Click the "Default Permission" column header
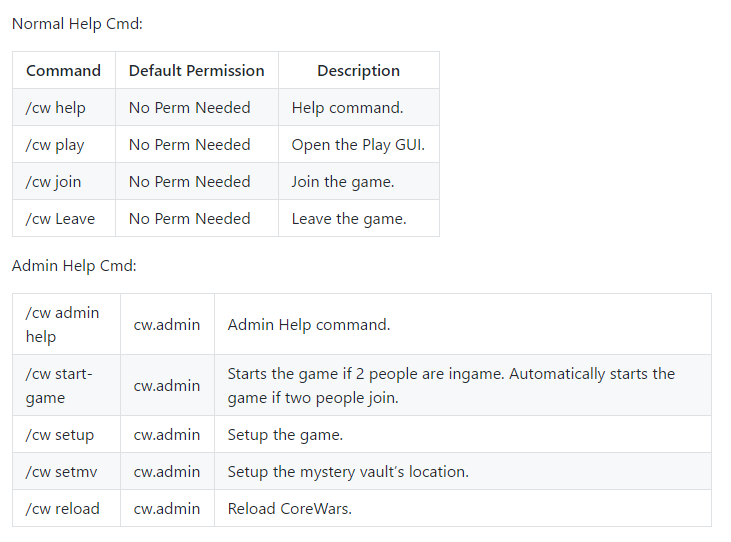Image resolution: width=731 pixels, height=542 pixels. pos(196,71)
